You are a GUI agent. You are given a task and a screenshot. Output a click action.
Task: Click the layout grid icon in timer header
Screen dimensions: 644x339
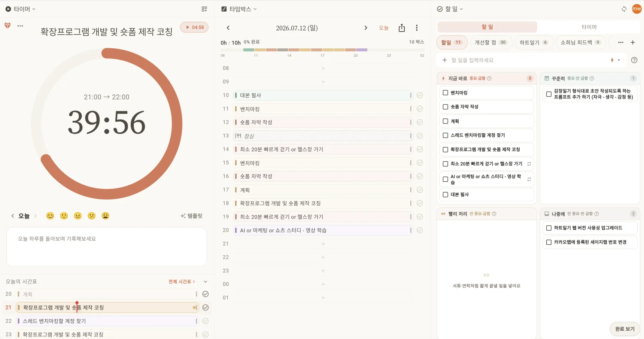(x=204, y=9)
